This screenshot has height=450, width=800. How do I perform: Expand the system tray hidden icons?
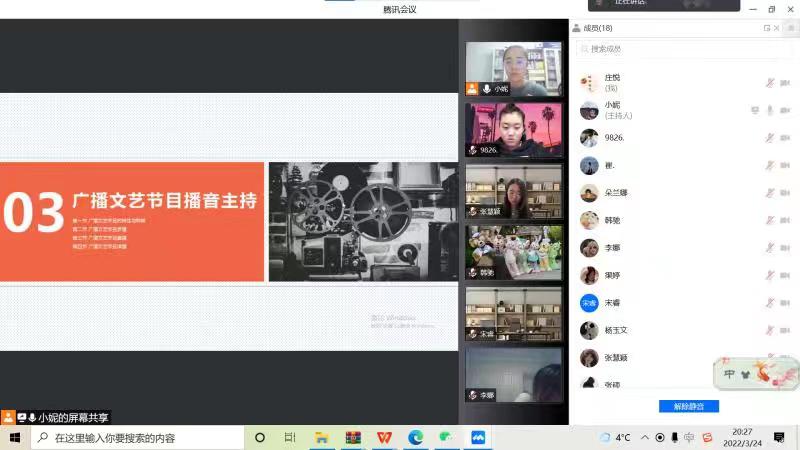pos(645,438)
